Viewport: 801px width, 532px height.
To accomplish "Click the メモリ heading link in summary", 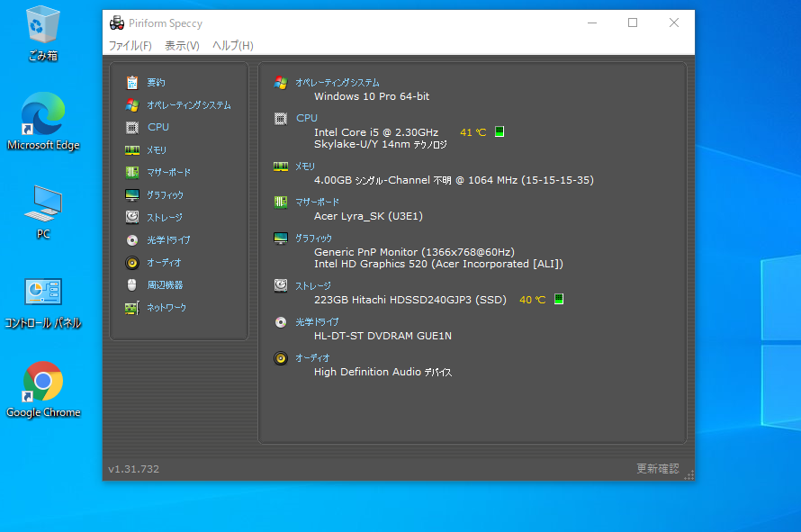I will pos(305,167).
